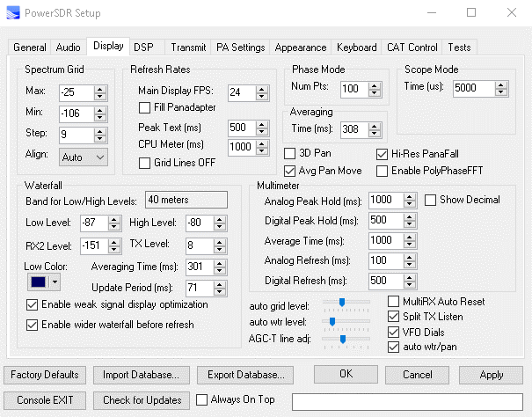Decrease Analog Refresh ms with down arrow
This screenshot has width=532, height=417.
pyautogui.click(x=410, y=265)
